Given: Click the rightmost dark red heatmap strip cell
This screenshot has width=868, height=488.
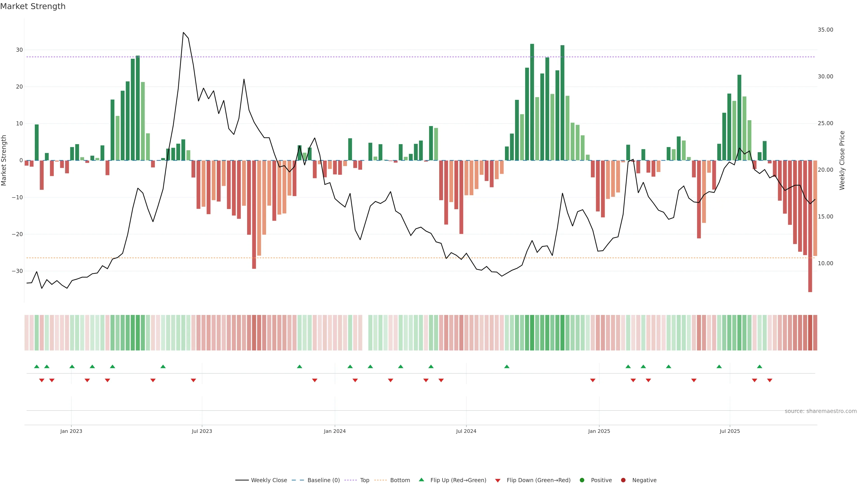Looking at the screenshot, I should click(x=815, y=333).
